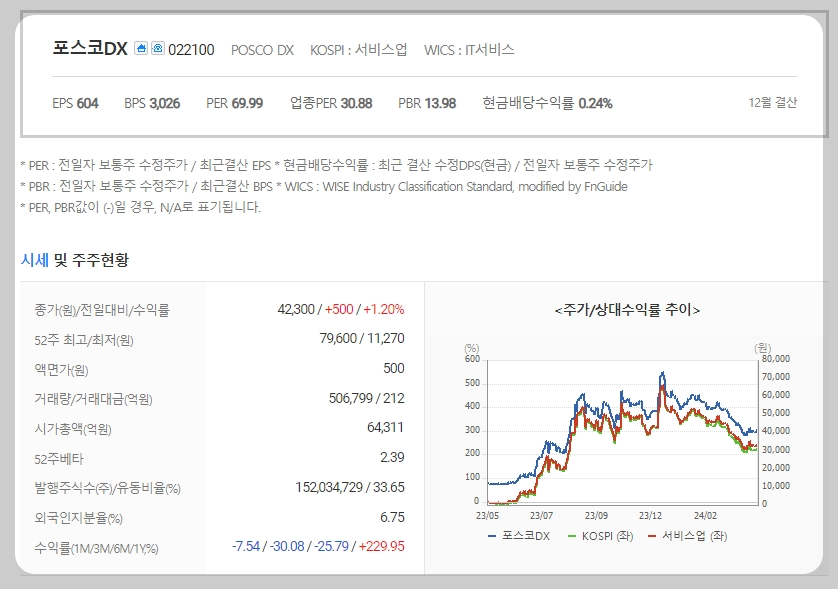Viewport: 838px width, 589px height.
Task: Select the issued shares value 152,034,729 / 33.65
Action: pos(350,487)
